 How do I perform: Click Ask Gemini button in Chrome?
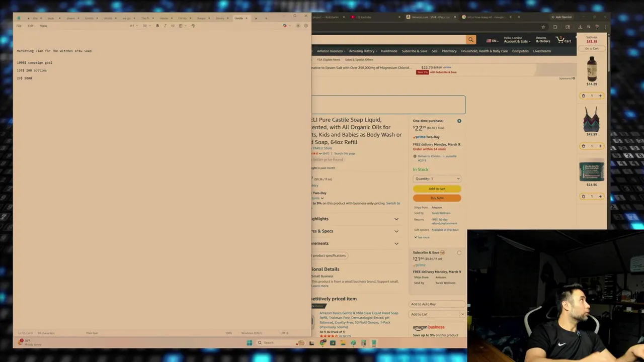pos(562,17)
